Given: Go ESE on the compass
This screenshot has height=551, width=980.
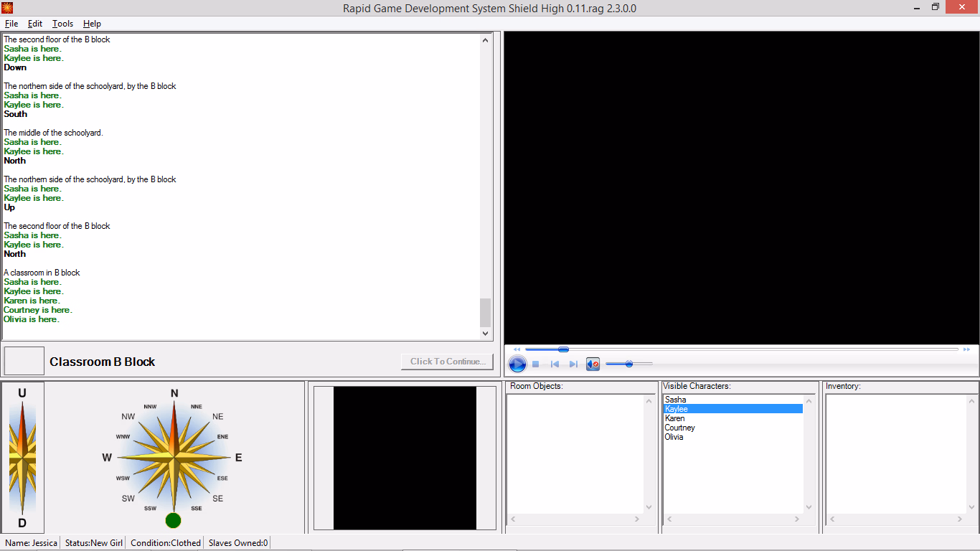Looking at the screenshot, I should point(222,478).
